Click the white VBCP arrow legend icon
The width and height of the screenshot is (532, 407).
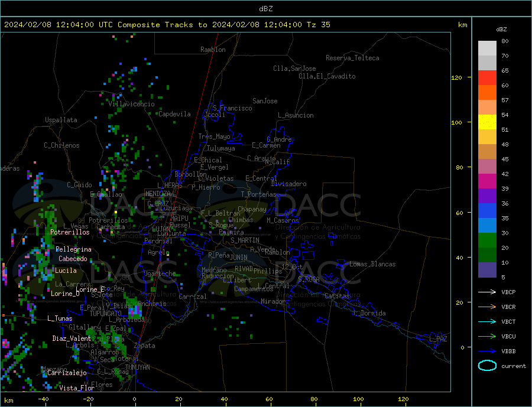click(487, 292)
